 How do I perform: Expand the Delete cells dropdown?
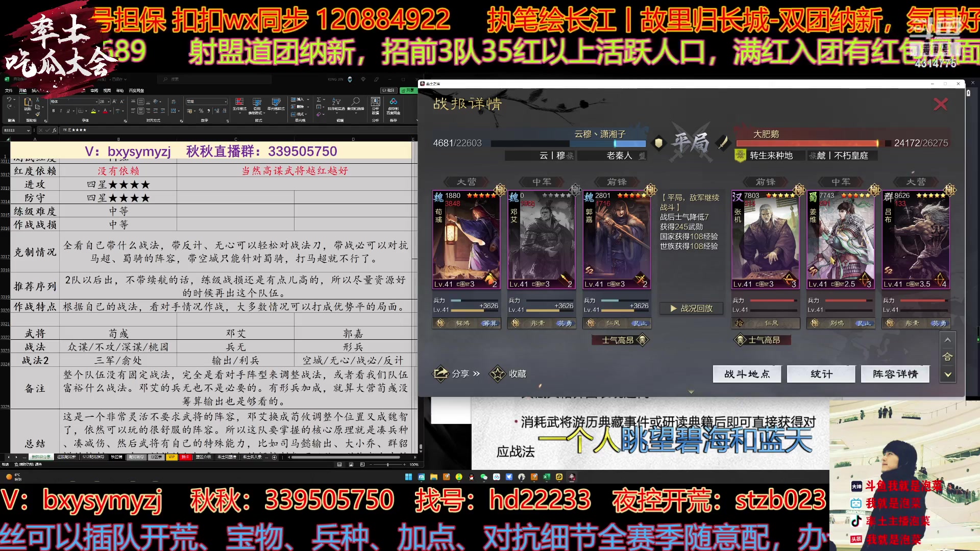[308, 107]
